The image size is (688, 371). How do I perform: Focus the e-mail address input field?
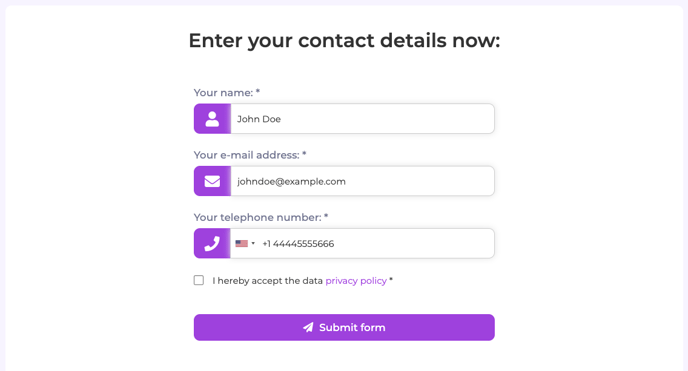tap(362, 181)
